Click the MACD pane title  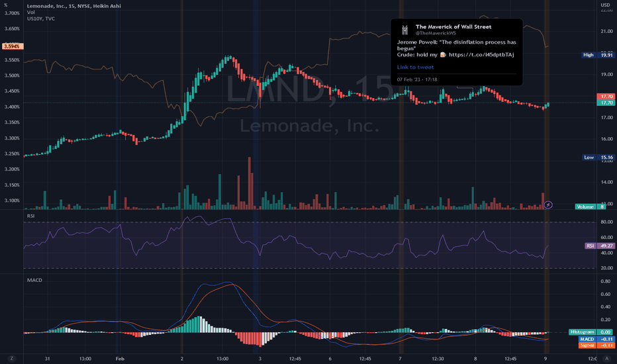click(34, 280)
